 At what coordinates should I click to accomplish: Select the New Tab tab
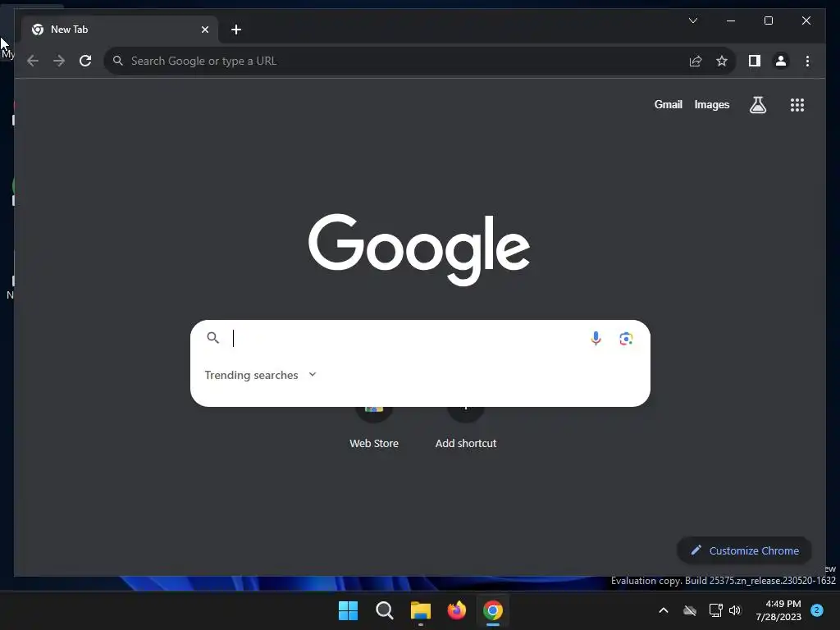[120, 30]
